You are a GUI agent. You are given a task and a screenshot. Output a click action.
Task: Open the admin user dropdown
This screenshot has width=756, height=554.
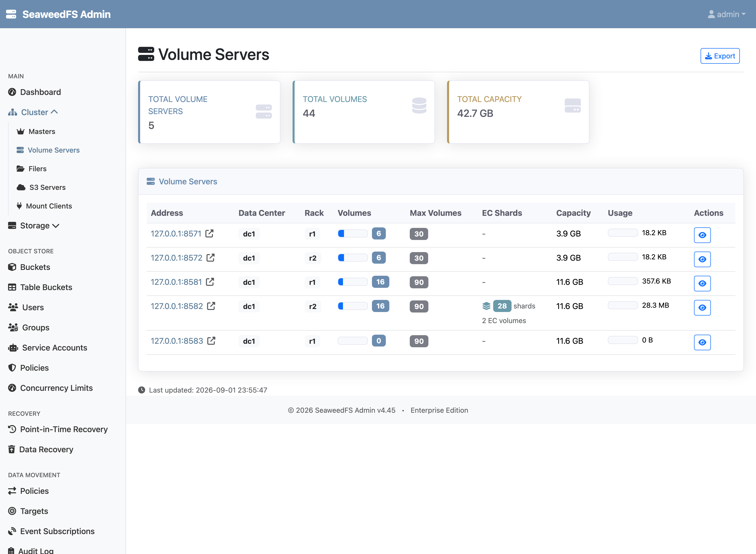(727, 14)
